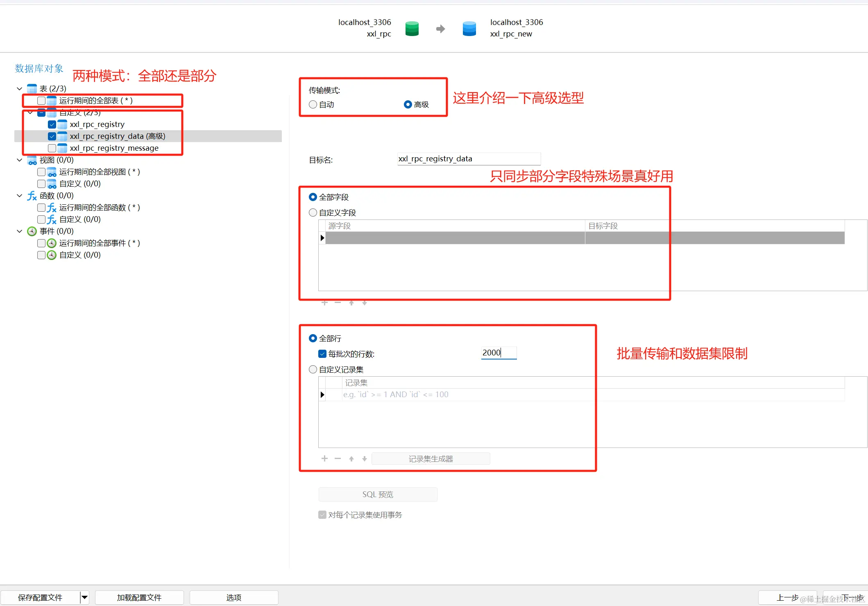Click the add recordset plus icon
This screenshot has width=868, height=606.
point(324,459)
